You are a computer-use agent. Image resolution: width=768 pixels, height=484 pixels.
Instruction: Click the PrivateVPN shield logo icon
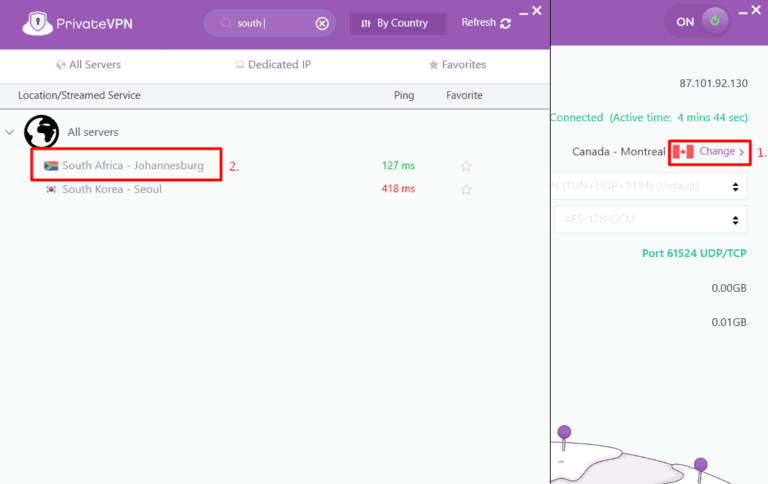pyautogui.click(x=38, y=23)
